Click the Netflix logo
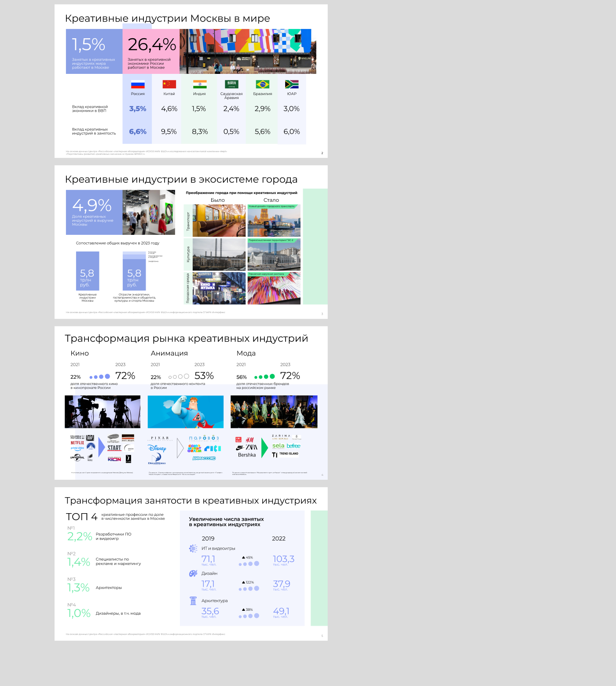The height and width of the screenshot is (686, 616). coord(77,443)
